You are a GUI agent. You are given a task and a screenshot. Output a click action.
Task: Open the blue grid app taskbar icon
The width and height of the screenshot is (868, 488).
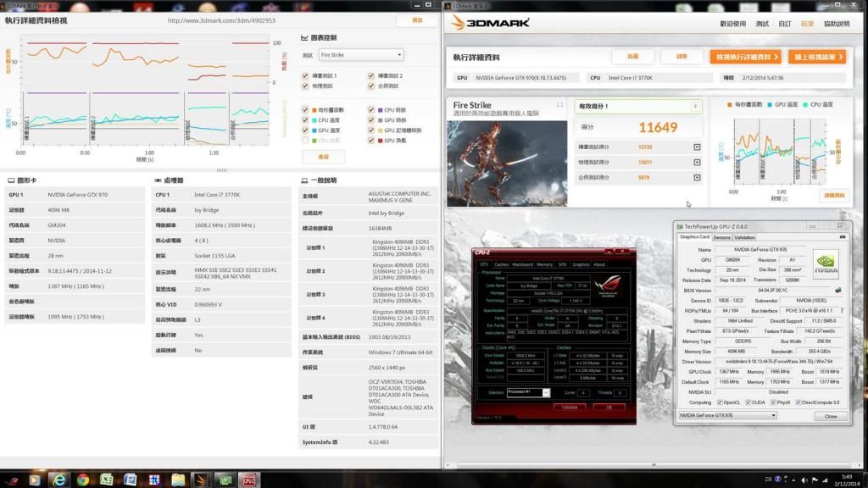coord(154,480)
